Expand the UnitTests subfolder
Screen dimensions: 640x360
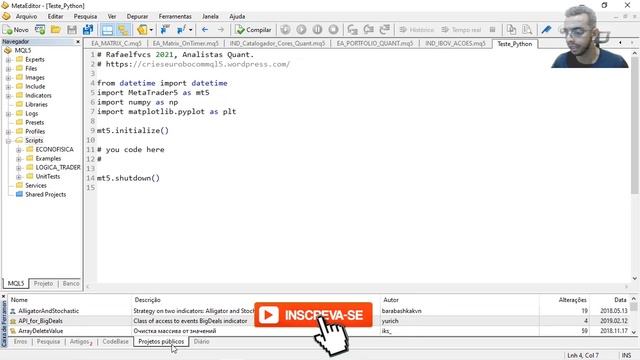click(x=18, y=176)
